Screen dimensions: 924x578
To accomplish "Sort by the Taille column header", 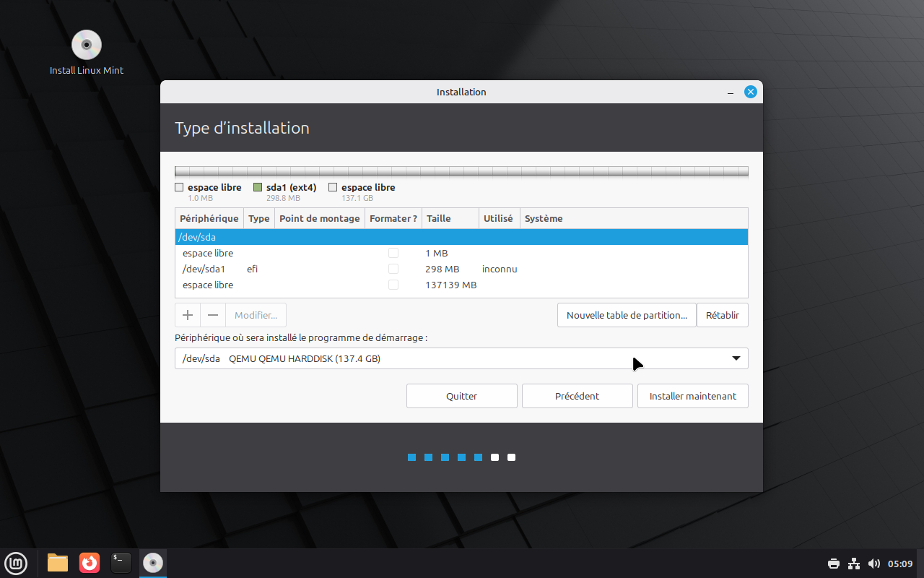I will point(450,218).
